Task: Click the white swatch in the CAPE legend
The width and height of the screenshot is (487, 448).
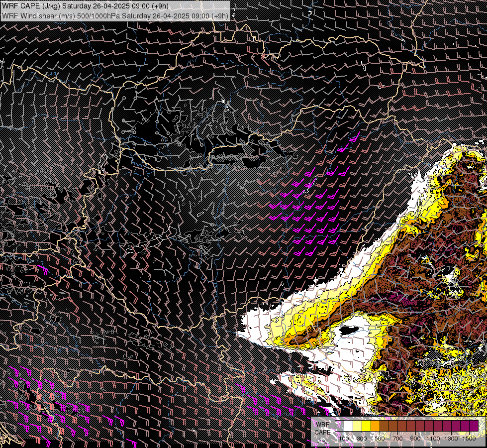Action: 349,426
